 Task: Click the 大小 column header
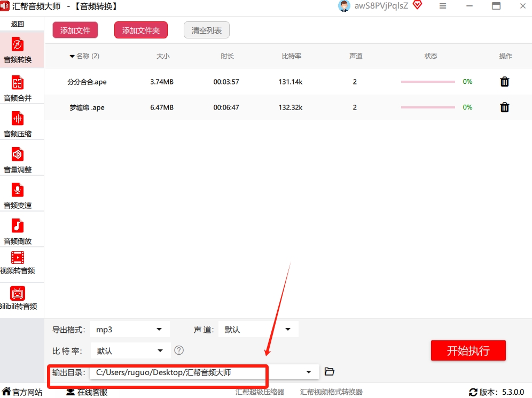[x=163, y=56]
